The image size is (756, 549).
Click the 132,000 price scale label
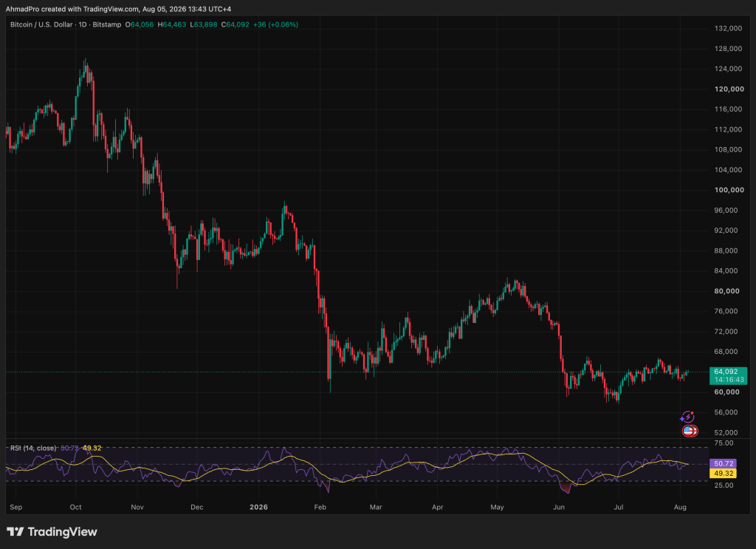point(728,29)
